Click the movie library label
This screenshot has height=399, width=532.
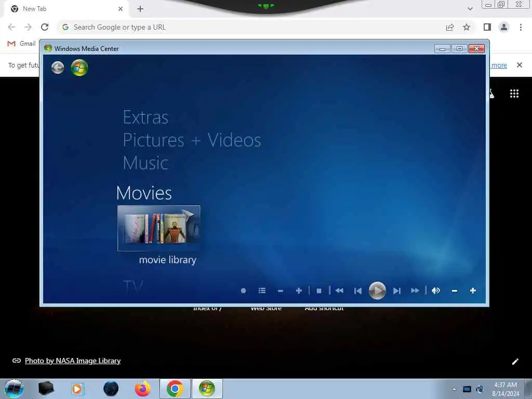[x=168, y=260]
